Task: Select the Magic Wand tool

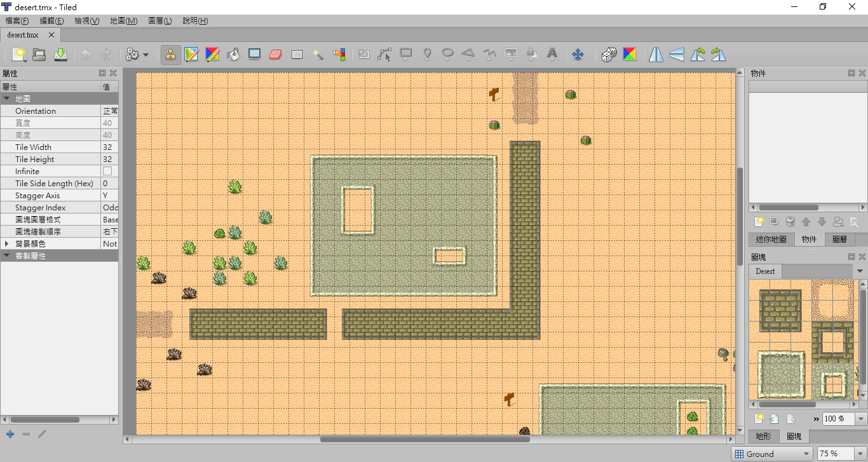Action: point(318,55)
